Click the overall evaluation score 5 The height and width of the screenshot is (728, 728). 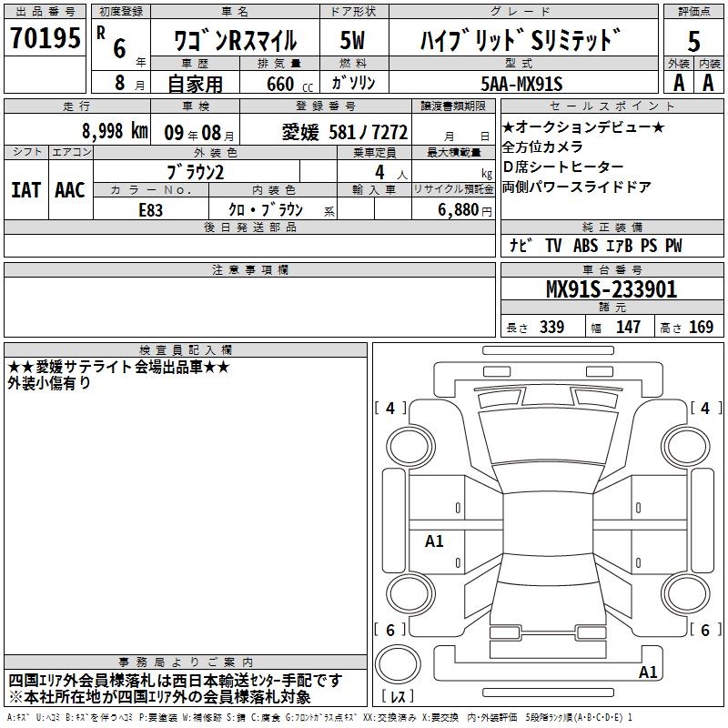[x=693, y=41]
